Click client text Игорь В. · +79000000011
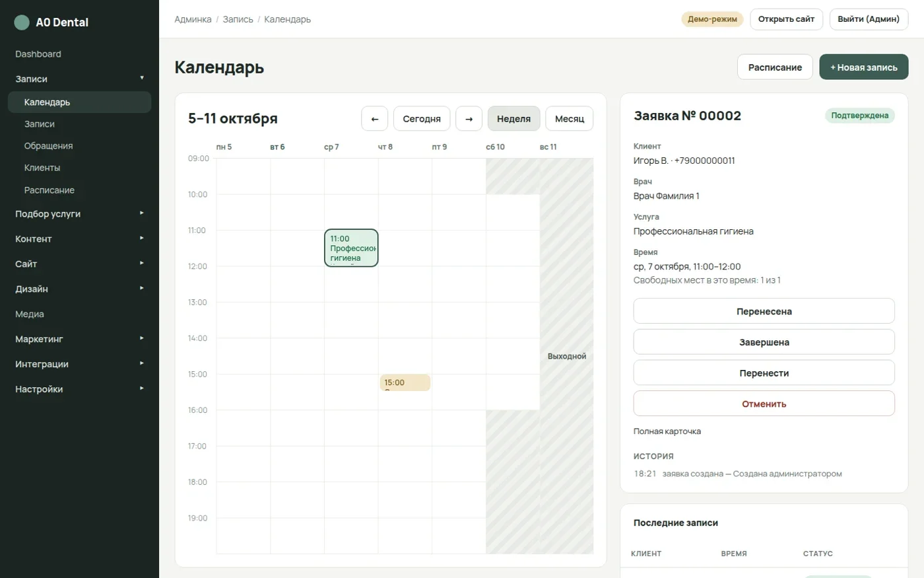 [684, 161]
